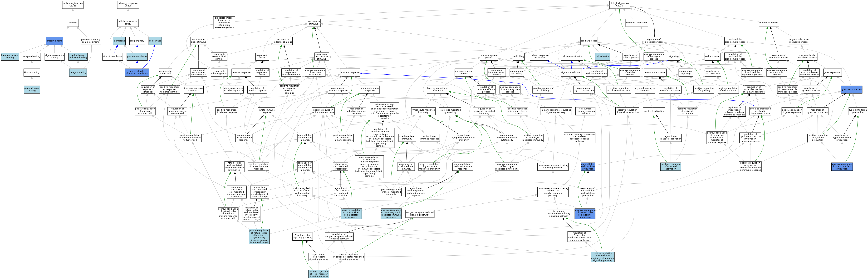Viewport: 868px width, 279px height.
Task: Select the 'protein kinase binding' node
Action: pos(32,89)
